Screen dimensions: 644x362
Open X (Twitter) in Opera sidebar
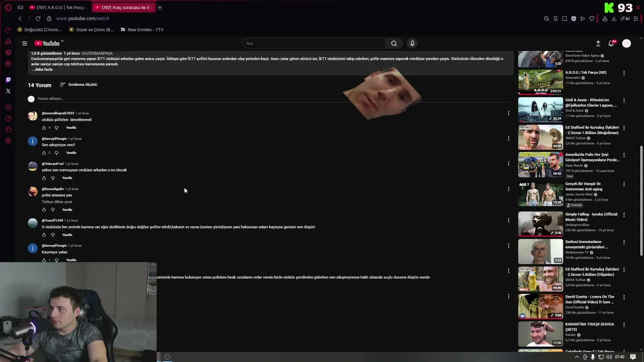[x=8, y=91]
